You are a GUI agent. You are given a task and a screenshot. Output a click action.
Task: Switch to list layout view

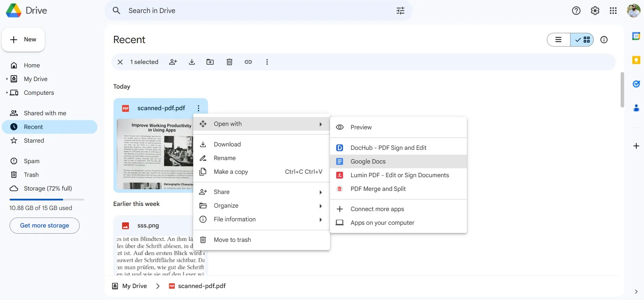coord(558,40)
